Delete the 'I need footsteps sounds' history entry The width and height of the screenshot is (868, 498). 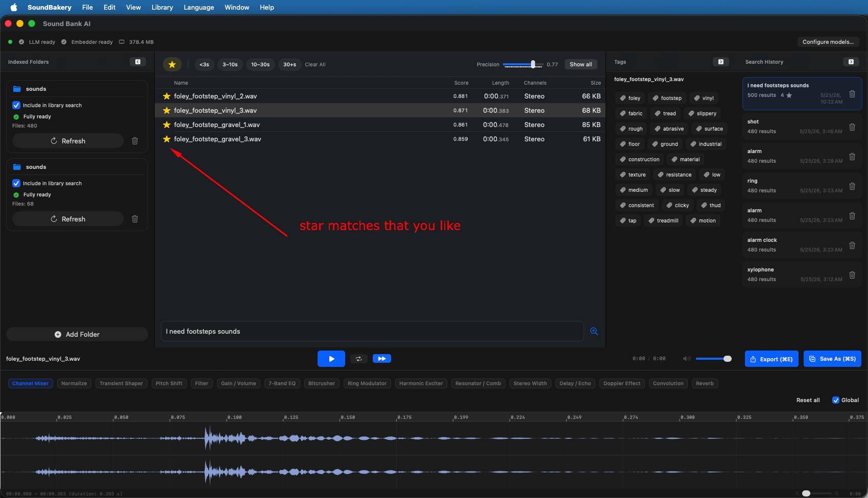click(852, 93)
